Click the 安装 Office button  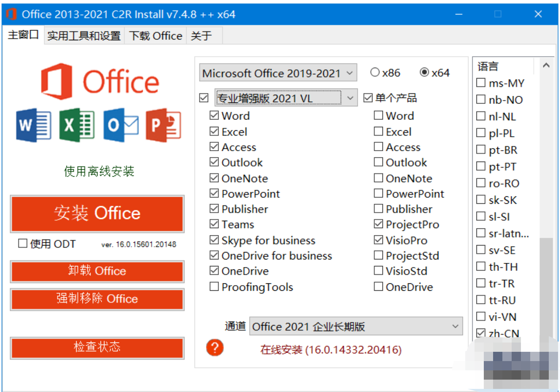pos(97,213)
